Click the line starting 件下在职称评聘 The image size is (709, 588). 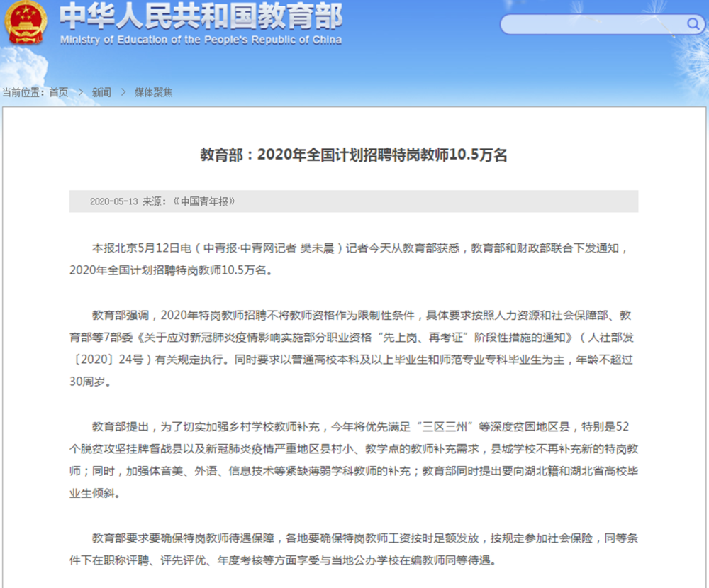click(284, 560)
